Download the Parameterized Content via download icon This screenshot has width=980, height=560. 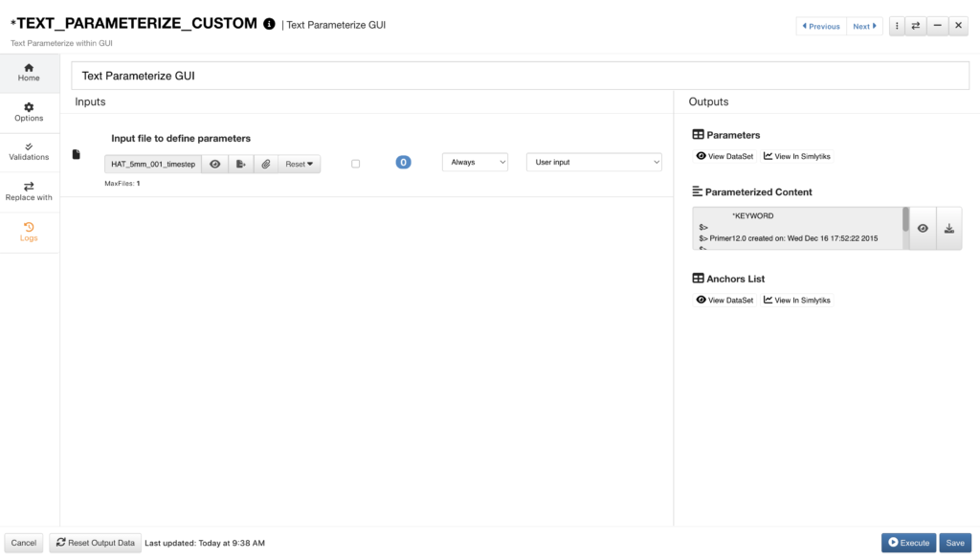[948, 228]
